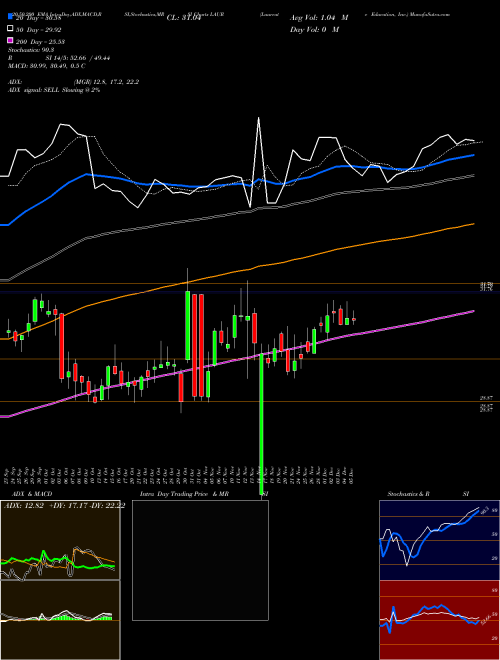Click the 'Stochastics & R' panel title

pyautogui.click(x=409, y=494)
